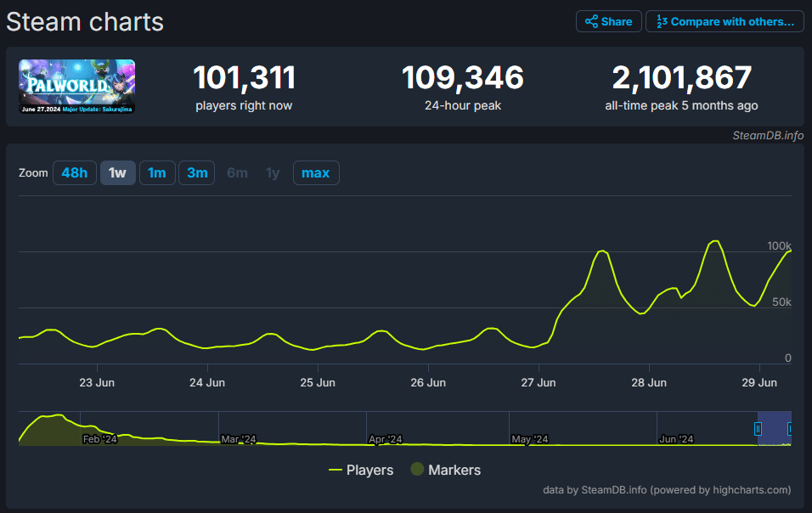Switch zoom to 3m
The width and height of the screenshot is (812, 513).
pyautogui.click(x=197, y=173)
